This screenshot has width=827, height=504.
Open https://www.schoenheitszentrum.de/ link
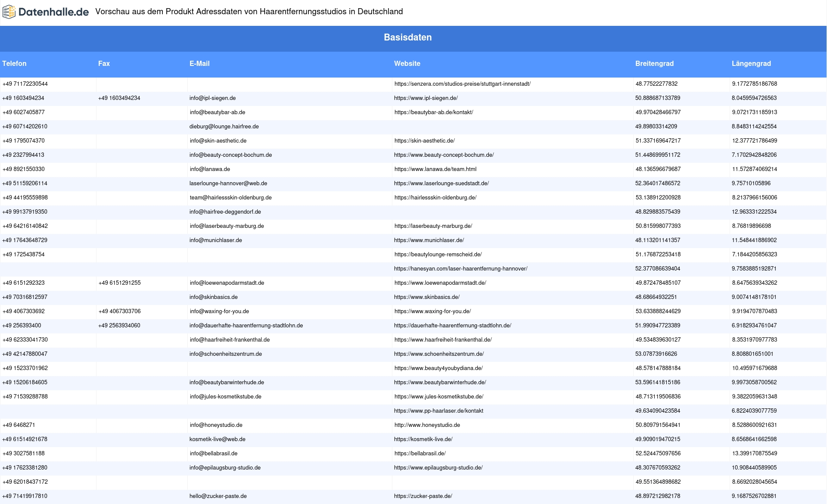(438, 354)
